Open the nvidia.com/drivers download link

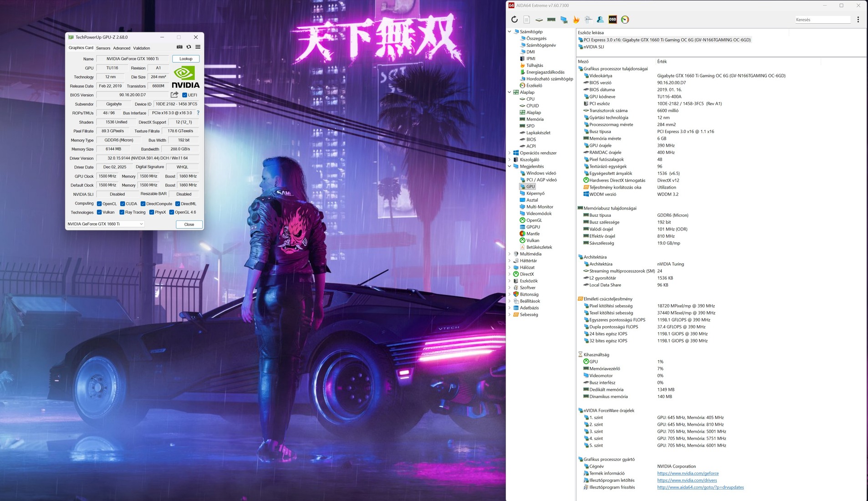pyautogui.click(x=687, y=481)
